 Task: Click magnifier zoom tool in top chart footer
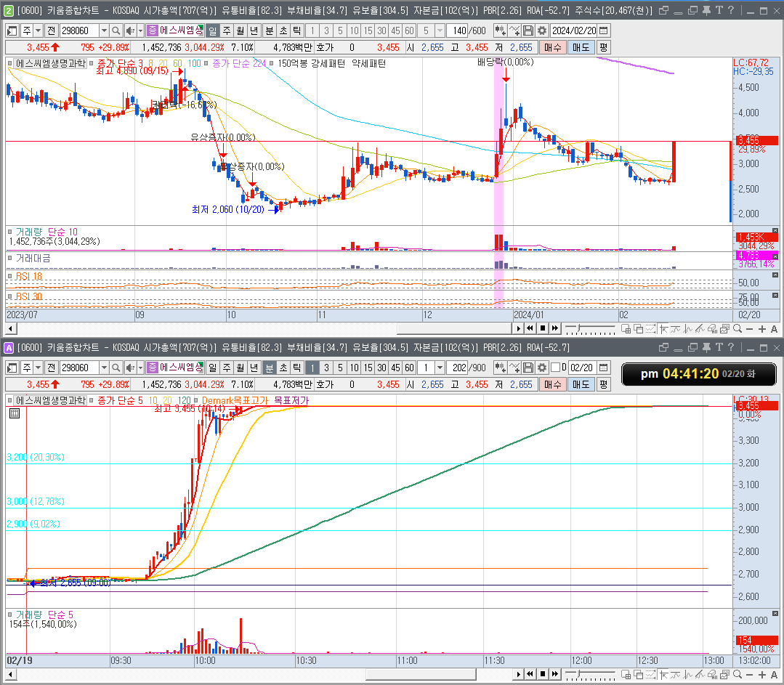(737, 328)
